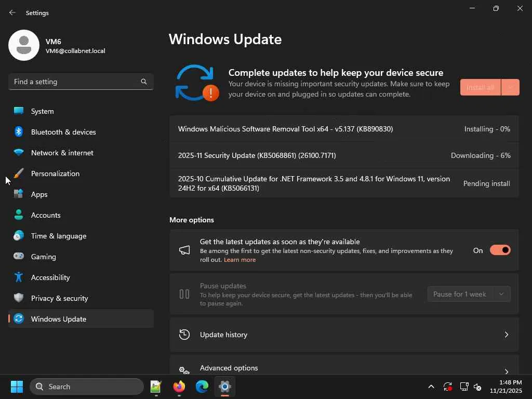The height and width of the screenshot is (399, 532).
Task: Click the Accessibility figure icon
Action: 19,277
